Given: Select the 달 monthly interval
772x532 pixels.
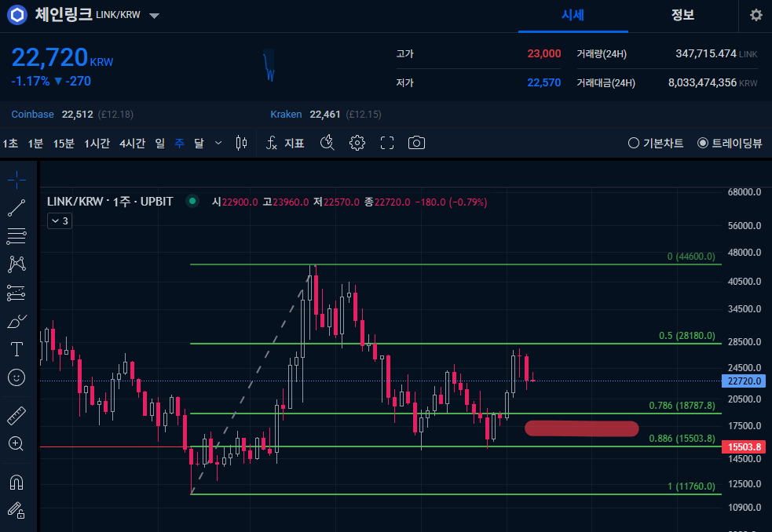Looking at the screenshot, I should point(199,144).
